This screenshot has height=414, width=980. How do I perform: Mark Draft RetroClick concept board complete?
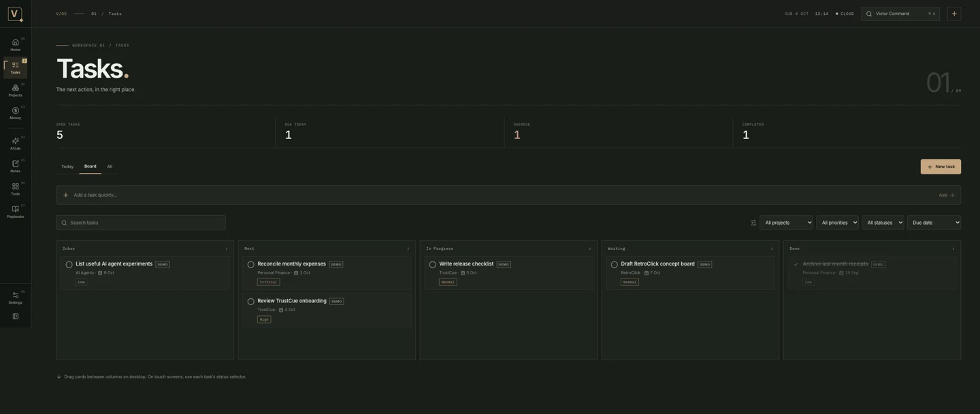point(614,264)
